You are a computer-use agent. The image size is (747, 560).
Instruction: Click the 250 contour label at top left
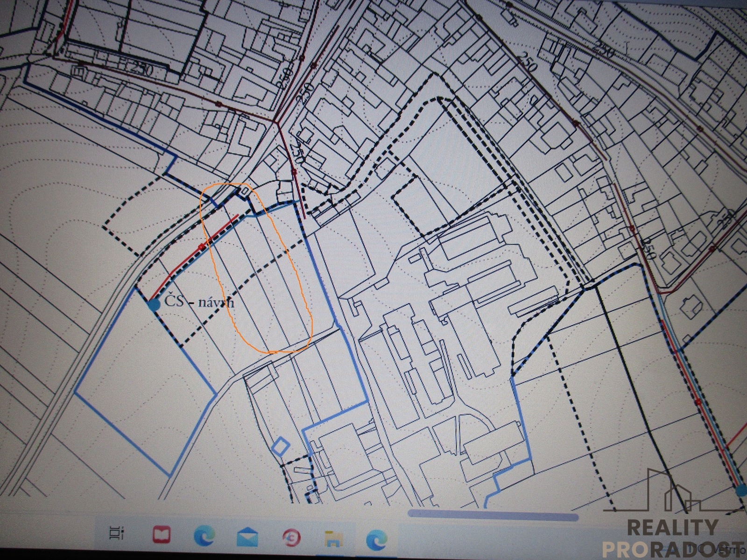point(135,70)
